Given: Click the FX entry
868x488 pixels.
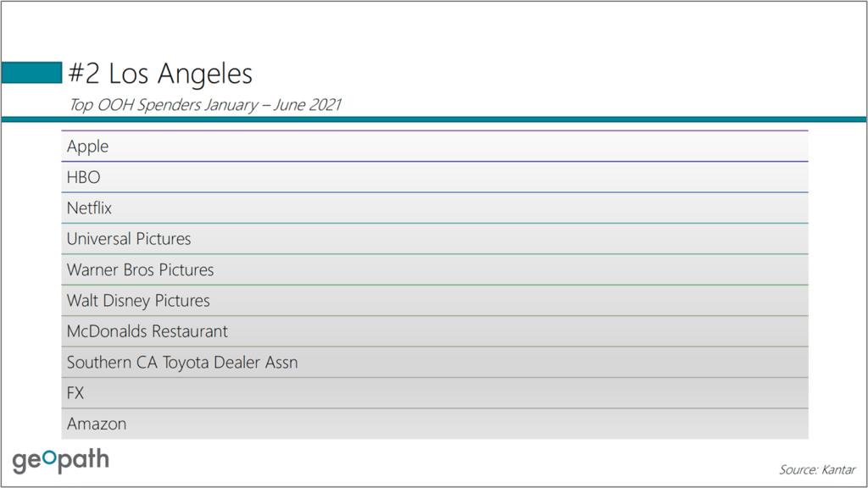Looking at the screenshot, I should click(x=75, y=393).
